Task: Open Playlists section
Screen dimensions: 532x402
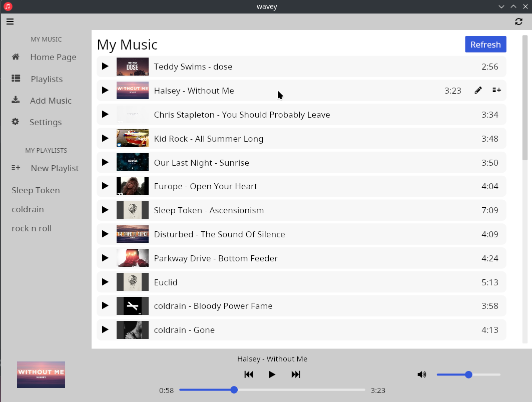Action: 47,79
